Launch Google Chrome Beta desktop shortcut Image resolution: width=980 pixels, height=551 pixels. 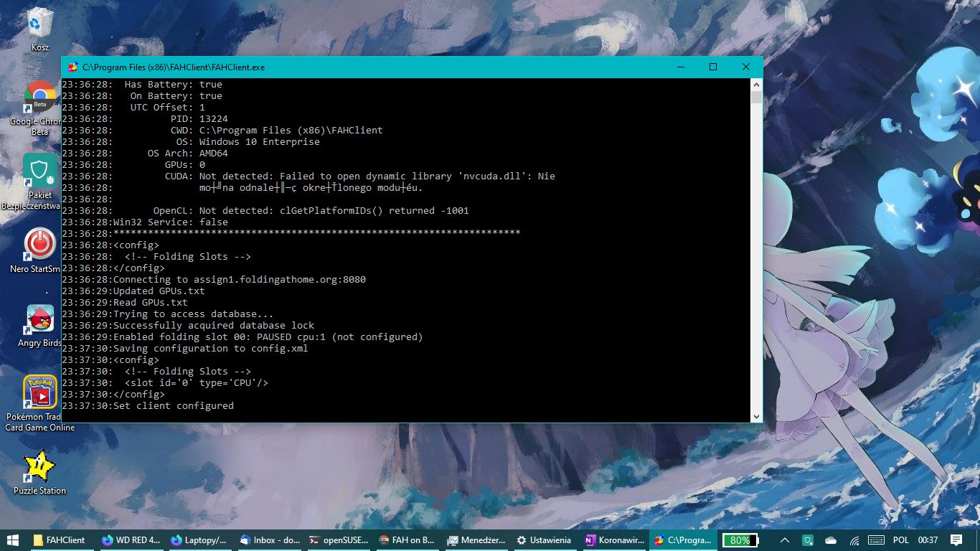(40, 108)
